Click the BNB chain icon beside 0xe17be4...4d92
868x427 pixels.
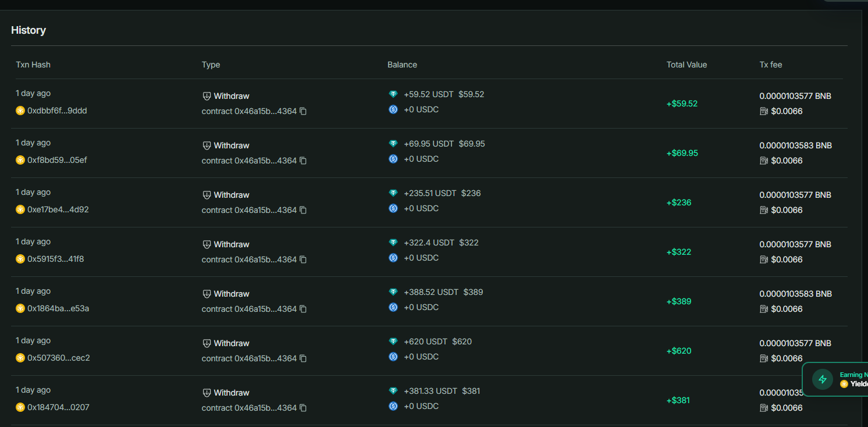20,209
